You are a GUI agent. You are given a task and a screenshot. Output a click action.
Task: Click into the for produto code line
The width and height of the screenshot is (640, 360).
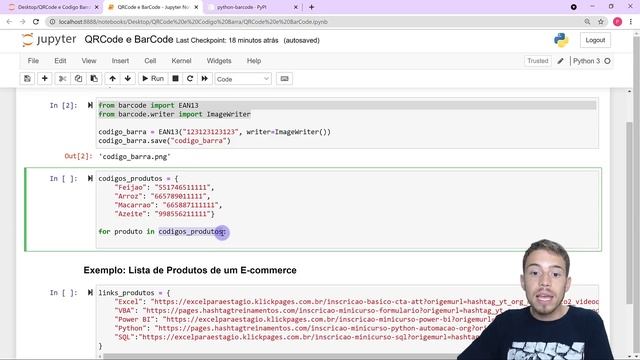coord(162,231)
